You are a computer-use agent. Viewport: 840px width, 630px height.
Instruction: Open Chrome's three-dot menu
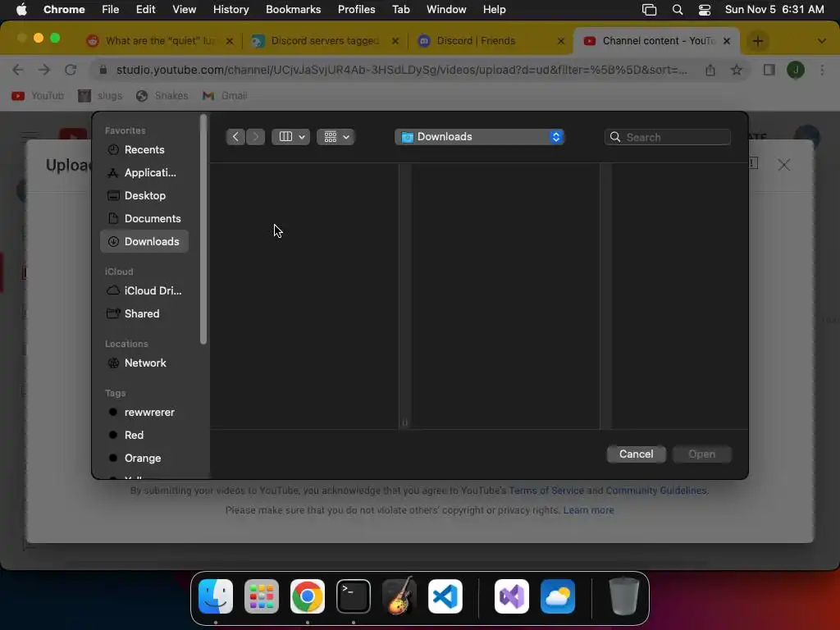click(822, 71)
